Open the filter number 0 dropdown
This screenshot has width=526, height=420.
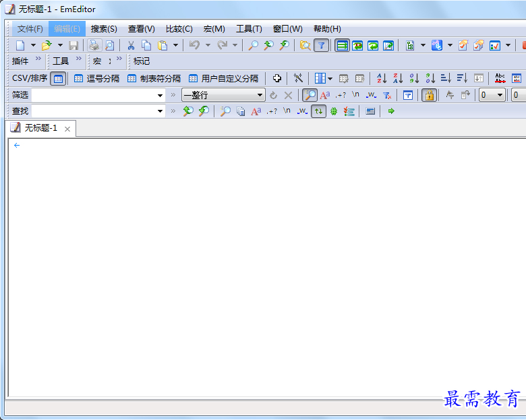click(x=500, y=95)
